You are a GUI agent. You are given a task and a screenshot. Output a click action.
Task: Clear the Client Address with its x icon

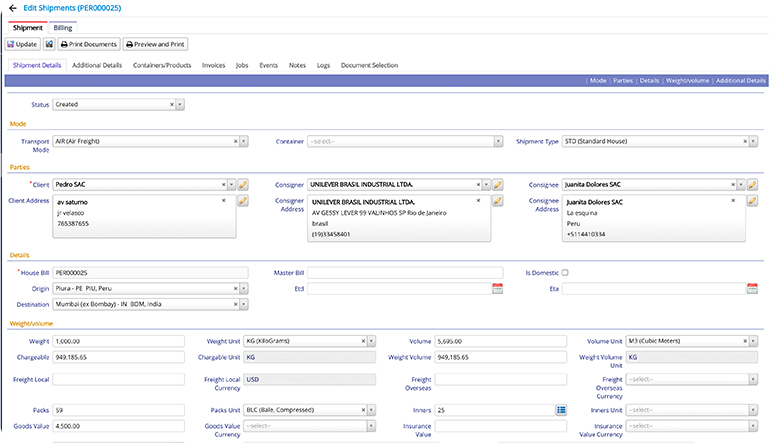[223, 201]
